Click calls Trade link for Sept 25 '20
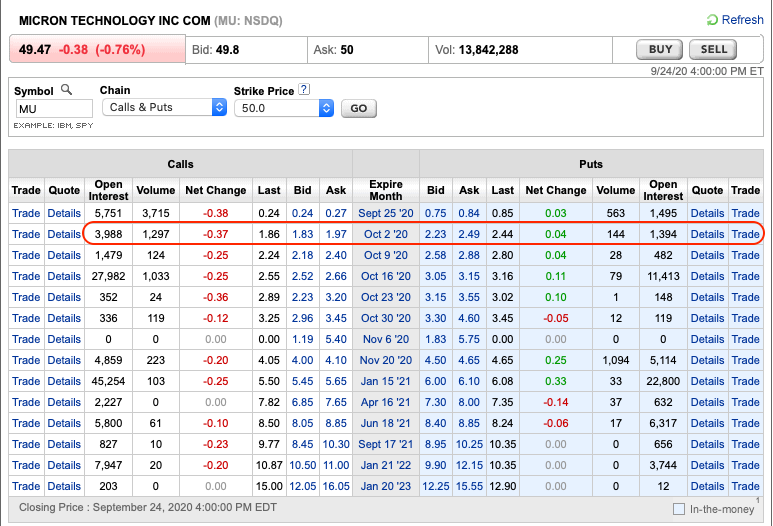This screenshot has width=773, height=526. 26,213
